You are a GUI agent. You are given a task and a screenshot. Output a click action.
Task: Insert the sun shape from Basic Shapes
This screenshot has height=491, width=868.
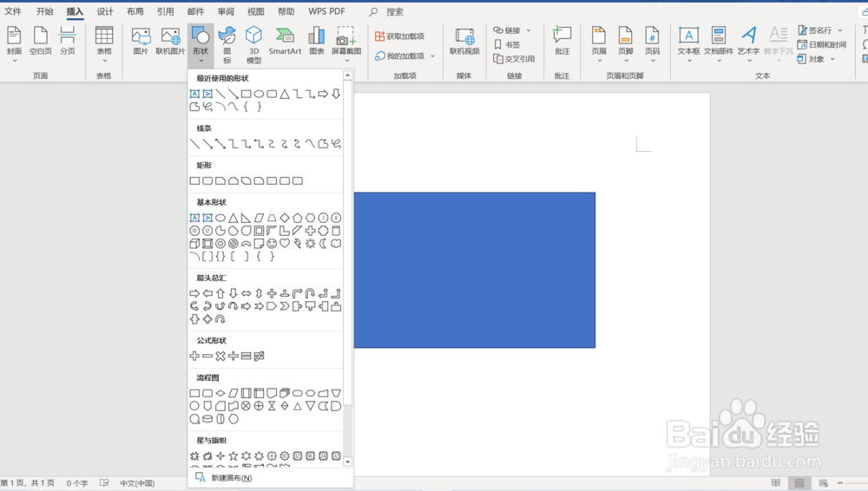(311, 244)
